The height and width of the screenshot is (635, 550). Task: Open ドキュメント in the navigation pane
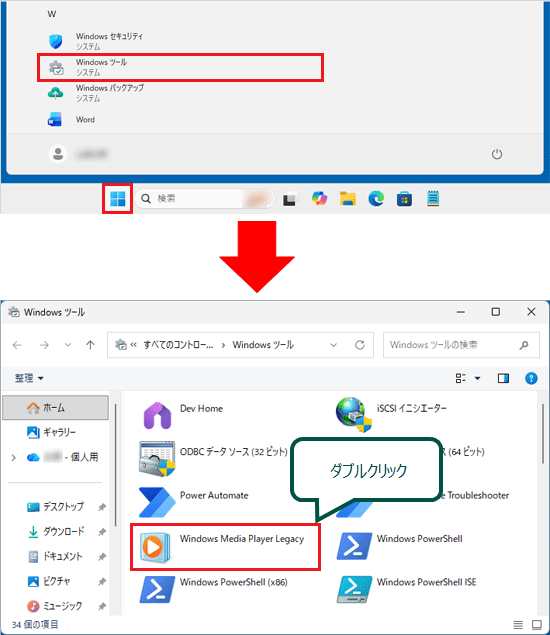pos(55,556)
